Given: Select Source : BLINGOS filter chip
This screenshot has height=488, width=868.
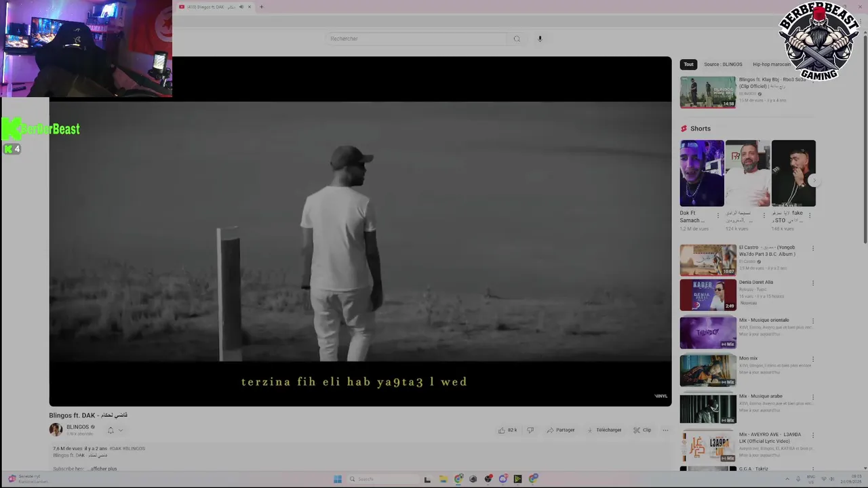Looking at the screenshot, I should (x=723, y=64).
